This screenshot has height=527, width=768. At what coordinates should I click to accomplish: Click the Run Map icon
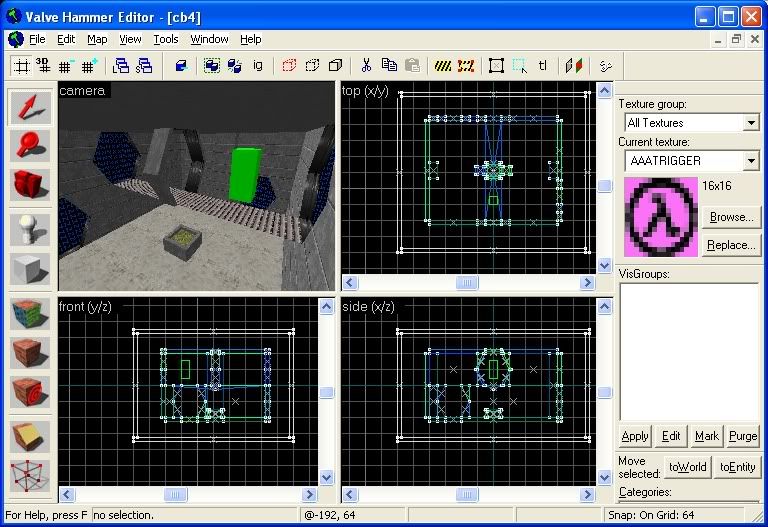[x=605, y=66]
